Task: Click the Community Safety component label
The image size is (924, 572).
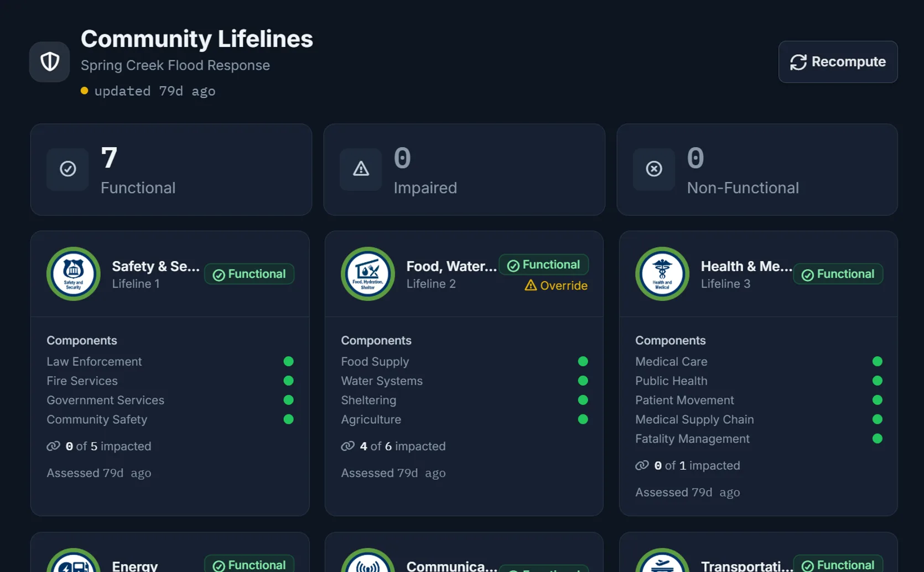Action: (x=97, y=419)
